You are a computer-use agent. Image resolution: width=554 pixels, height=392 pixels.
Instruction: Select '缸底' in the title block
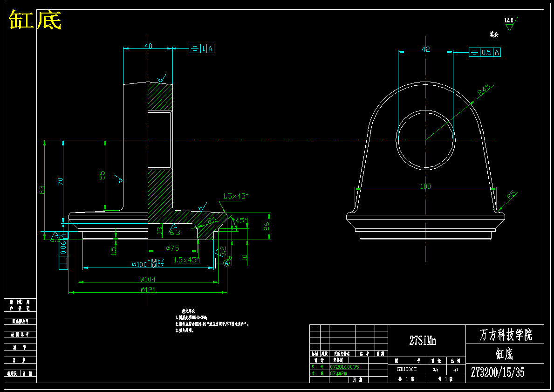point(504,354)
